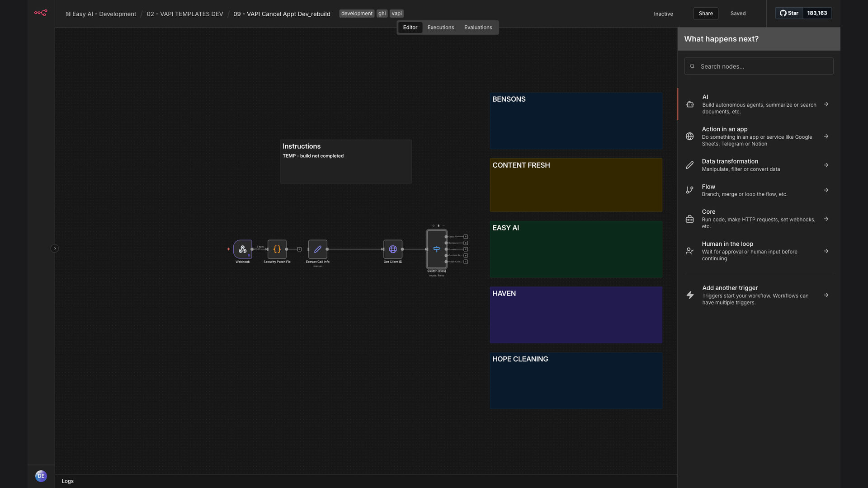The image size is (868, 488).
Task: Add node on Switch Easy AI output
Action: pyautogui.click(x=466, y=237)
